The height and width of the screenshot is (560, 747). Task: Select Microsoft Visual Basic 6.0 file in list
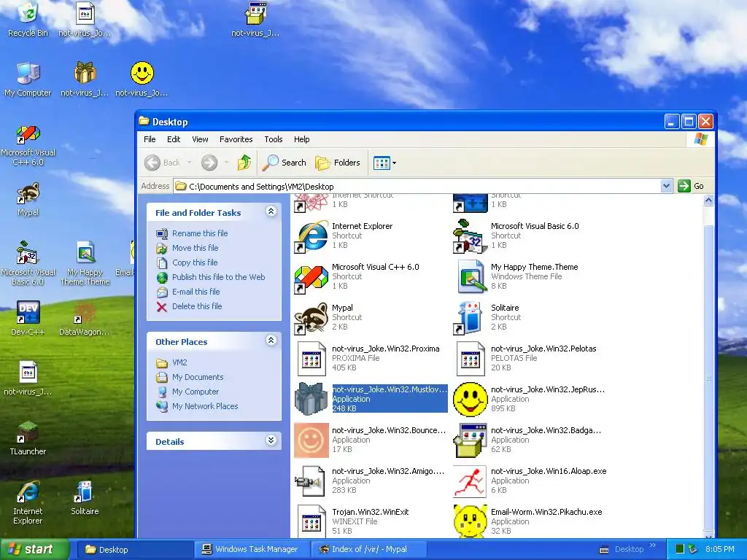[516, 236]
